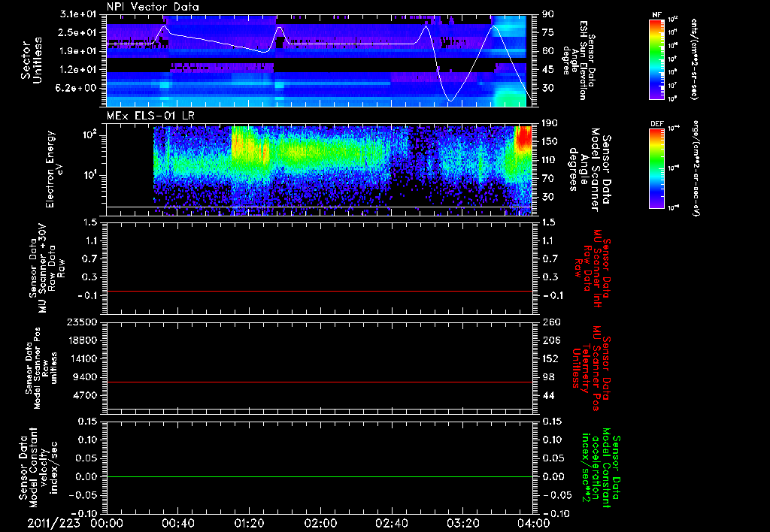Select the 'MEx ELS-01 LR' panel title

[x=150, y=116]
